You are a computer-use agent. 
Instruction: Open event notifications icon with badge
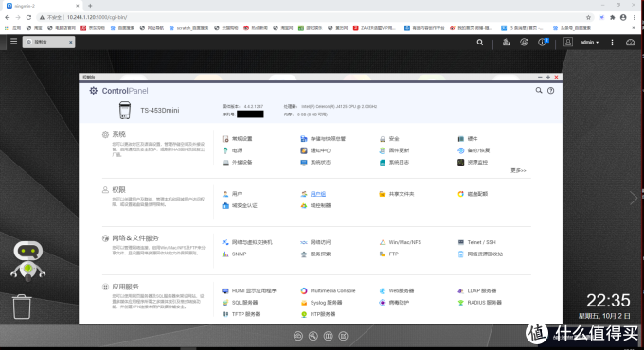pyautogui.click(x=543, y=42)
